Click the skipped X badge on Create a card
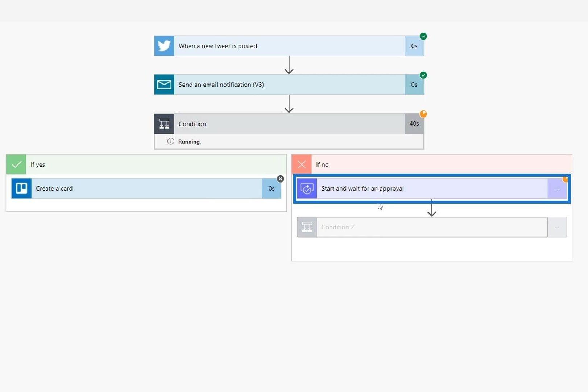588x392 pixels. (x=280, y=179)
